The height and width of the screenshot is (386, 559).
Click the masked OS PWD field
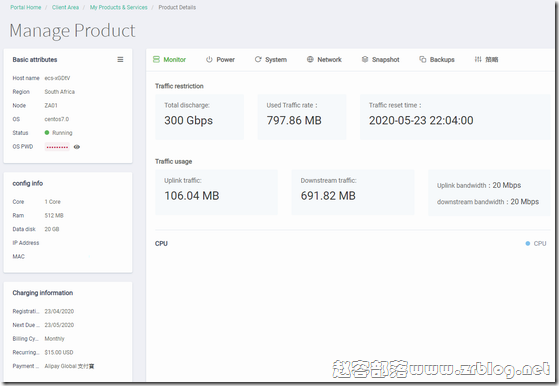(x=57, y=147)
